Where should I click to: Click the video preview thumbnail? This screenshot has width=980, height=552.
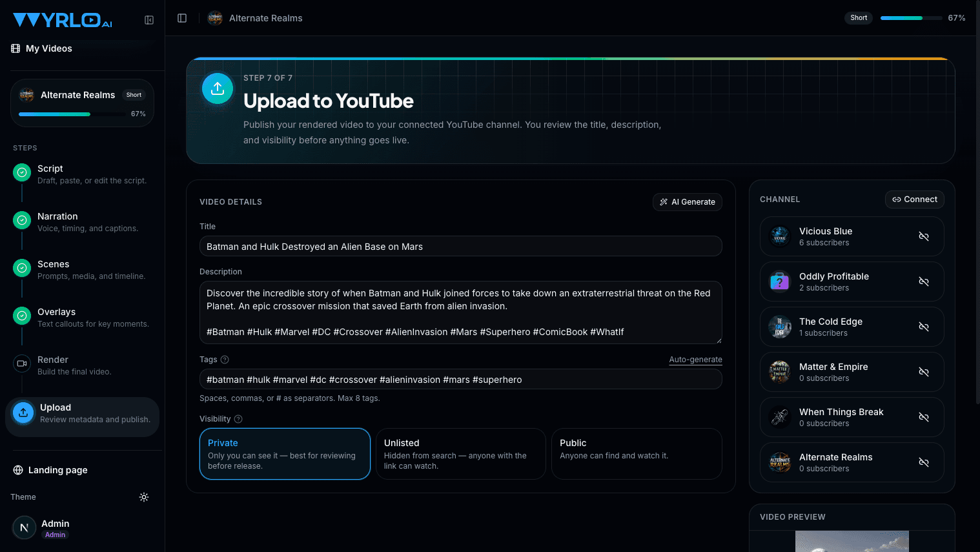tap(852, 542)
